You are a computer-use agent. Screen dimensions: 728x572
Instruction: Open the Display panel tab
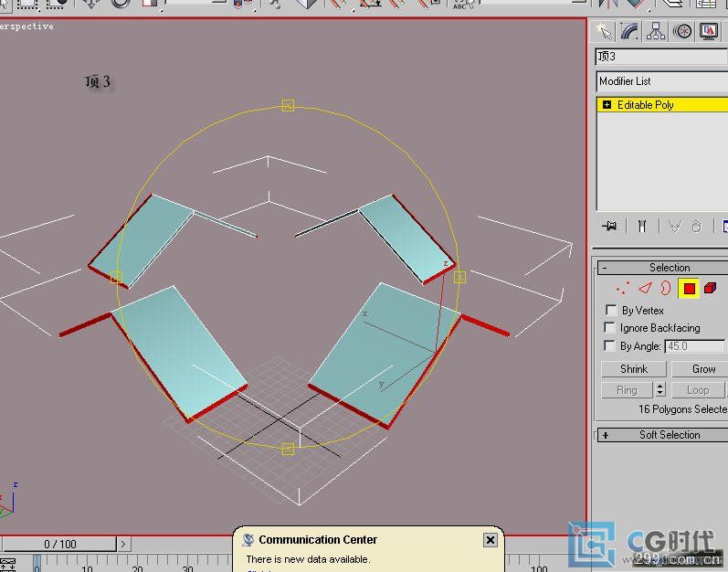[x=709, y=31]
